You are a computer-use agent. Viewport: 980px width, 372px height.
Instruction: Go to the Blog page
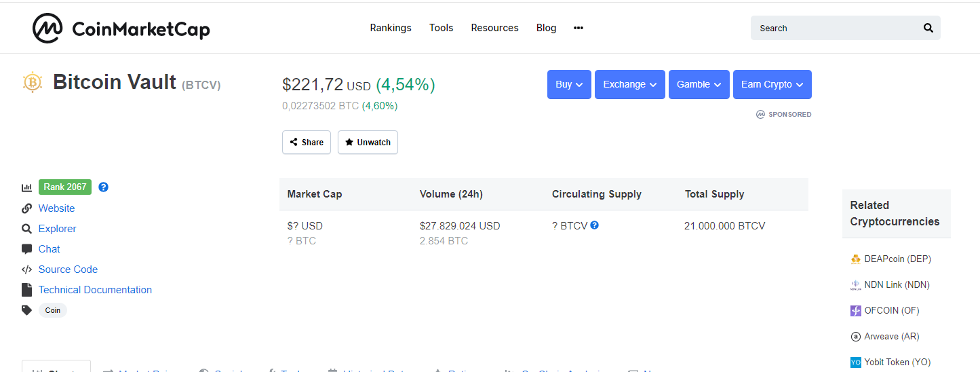(546, 28)
